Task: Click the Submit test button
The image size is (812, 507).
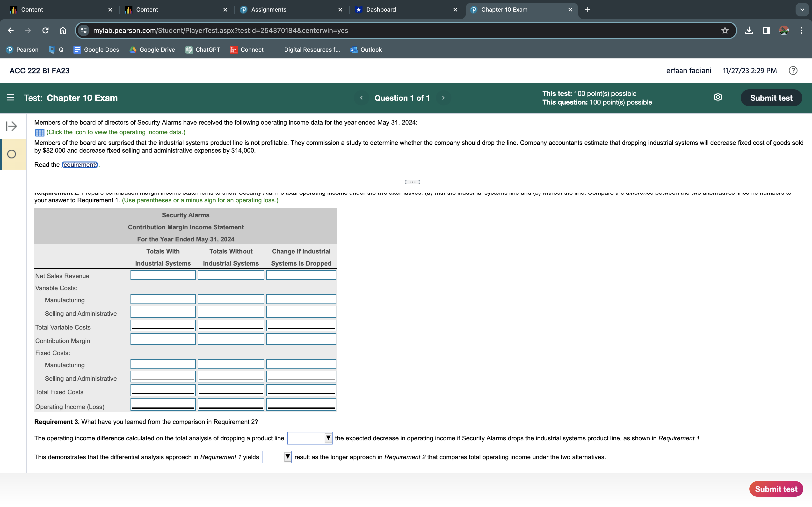Action: (x=771, y=98)
